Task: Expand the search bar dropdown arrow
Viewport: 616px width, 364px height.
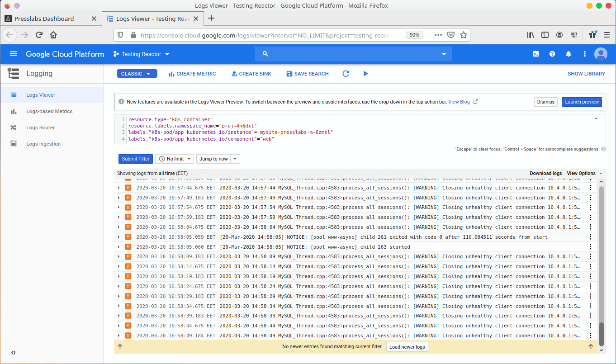Action: [x=444, y=54]
